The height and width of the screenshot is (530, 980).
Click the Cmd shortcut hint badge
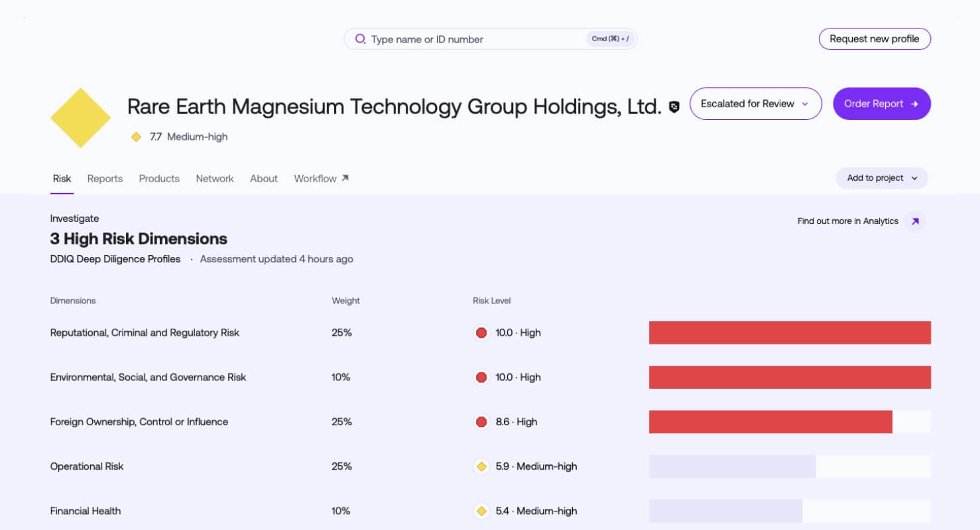pyautogui.click(x=611, y=39)
